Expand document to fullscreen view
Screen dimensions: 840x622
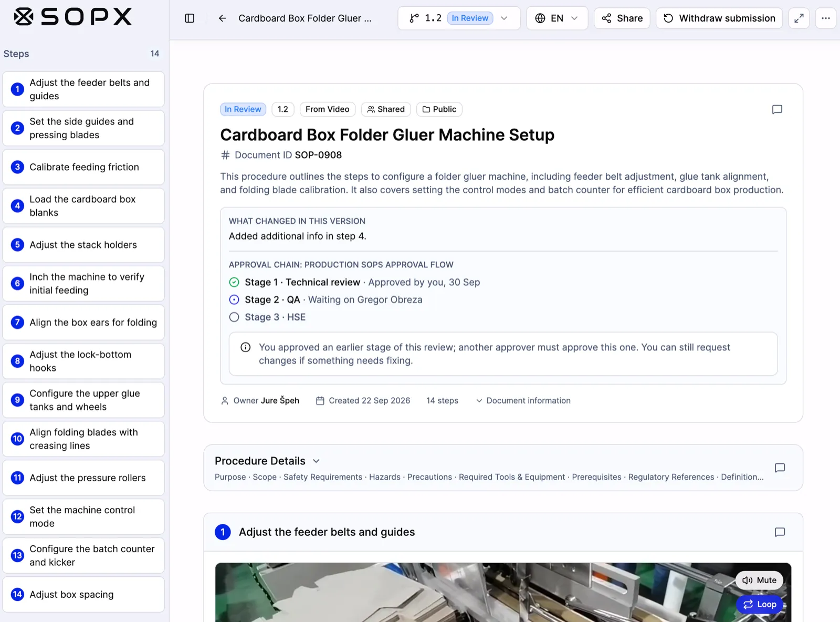point(799,18)
